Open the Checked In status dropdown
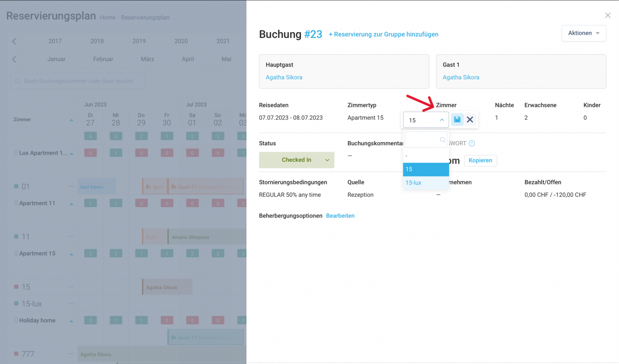 297,160
